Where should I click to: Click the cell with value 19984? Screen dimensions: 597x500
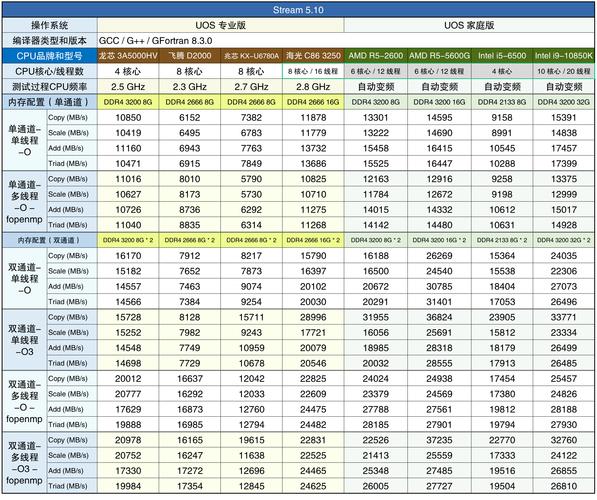pos(128,486)
